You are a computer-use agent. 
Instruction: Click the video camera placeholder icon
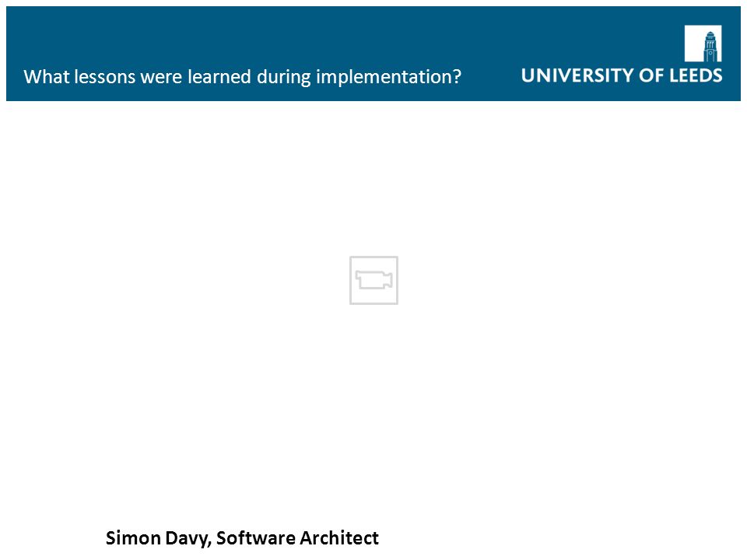pyautogui.click(x=373, y=280)
